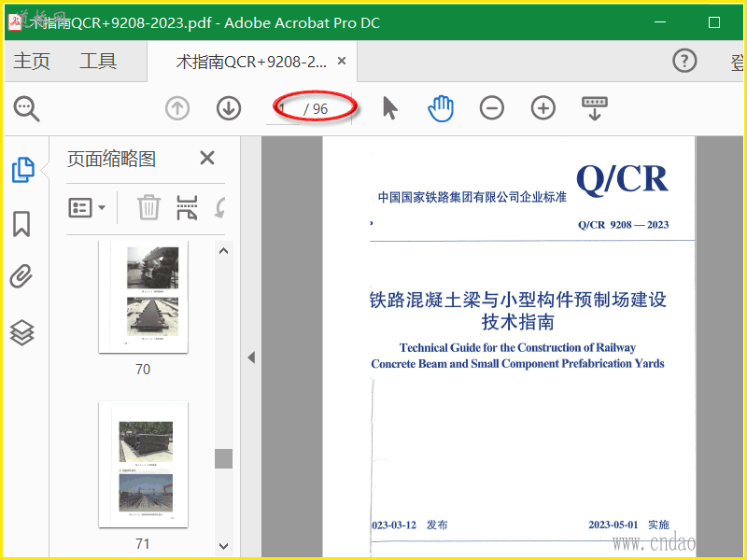
Task: Maximize the Acrobat window
Action: pos(714,21)
